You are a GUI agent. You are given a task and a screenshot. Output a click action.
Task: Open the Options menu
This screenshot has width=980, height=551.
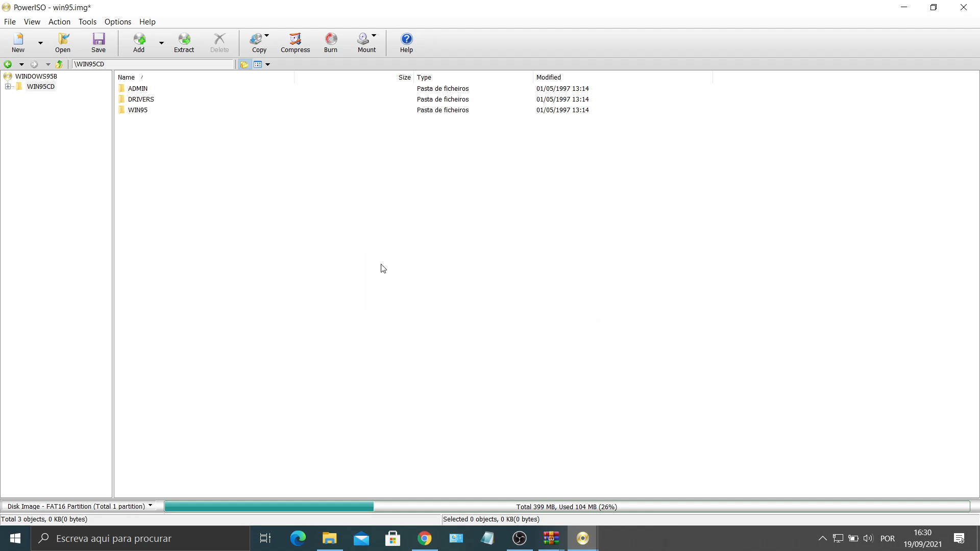click(x=118, y=22)
